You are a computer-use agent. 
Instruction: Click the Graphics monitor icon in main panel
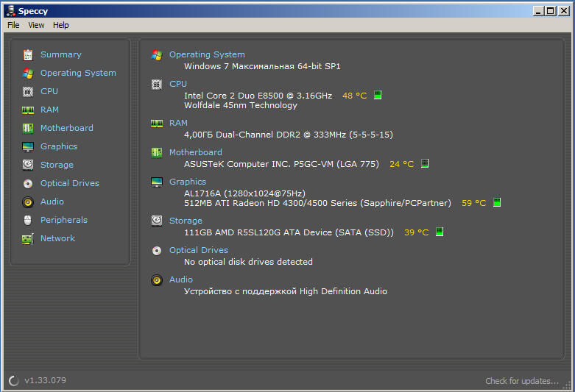click(x=157, y=182)
